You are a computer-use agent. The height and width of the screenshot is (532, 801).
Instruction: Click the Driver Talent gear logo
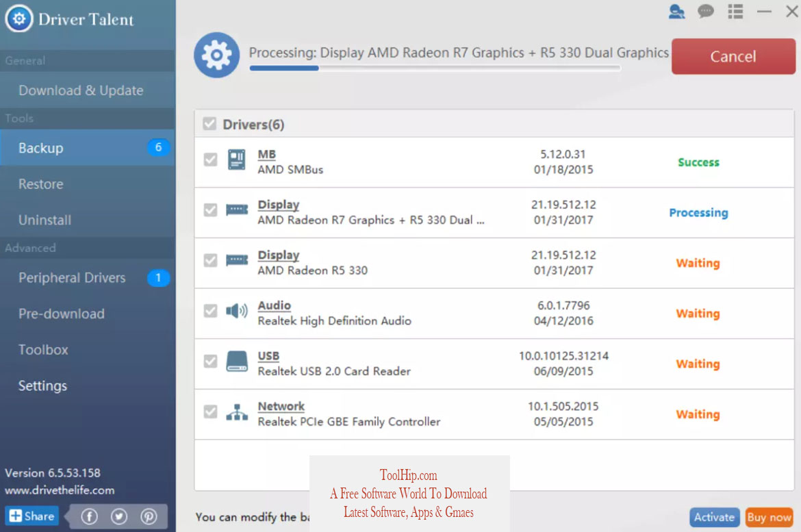click(x=19, y=19)
